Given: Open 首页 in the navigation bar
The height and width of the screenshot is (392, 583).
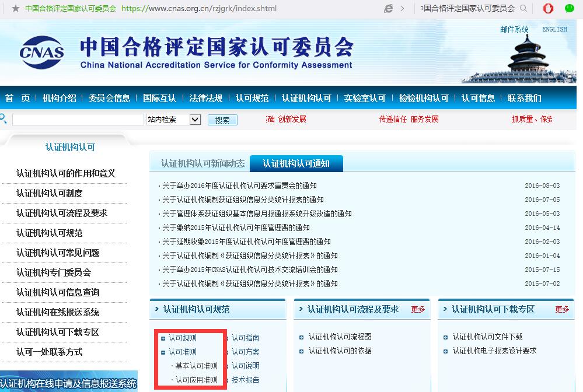Looking at the screenshot, I should pyautogui.click(x=18, y=98).
